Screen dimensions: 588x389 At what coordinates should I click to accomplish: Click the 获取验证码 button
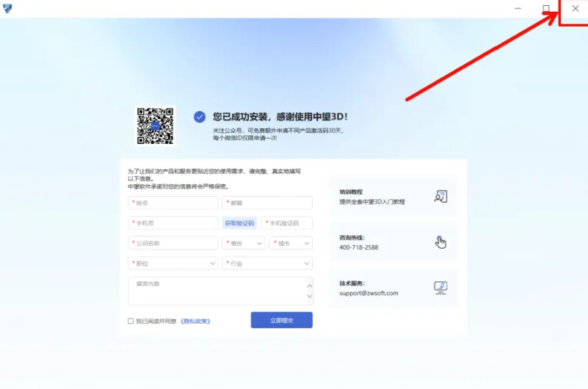(239, 223)
